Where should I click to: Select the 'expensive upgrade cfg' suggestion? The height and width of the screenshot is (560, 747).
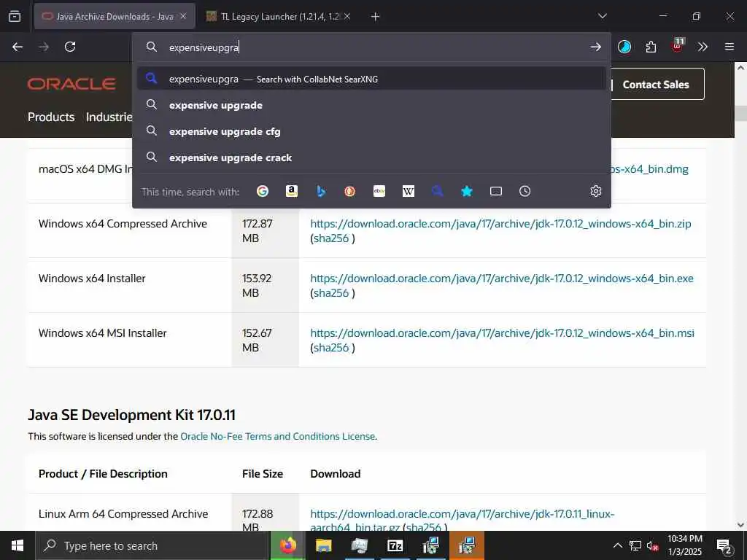point(371,131)
